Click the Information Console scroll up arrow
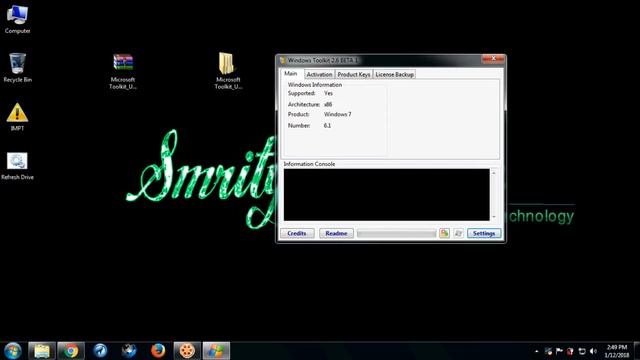Viewport: 640px width, 360px height. [x=494, y=173]
